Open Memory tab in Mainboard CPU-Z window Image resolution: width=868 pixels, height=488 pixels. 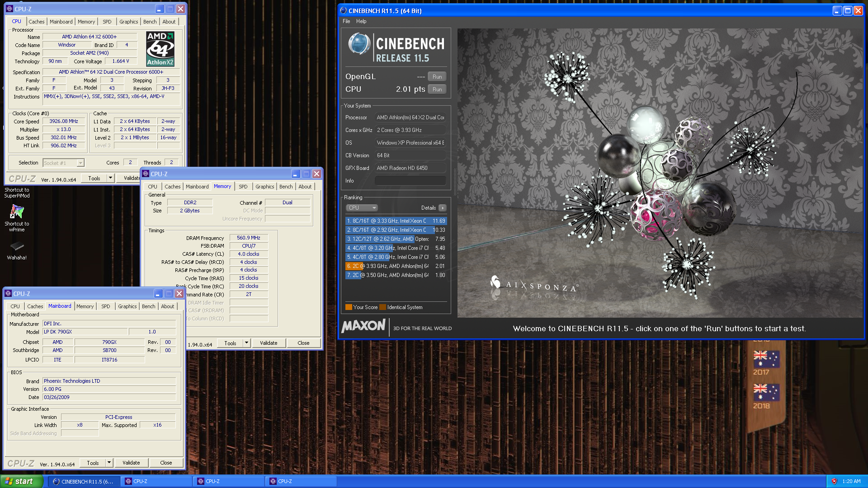[x=85, y=306]
